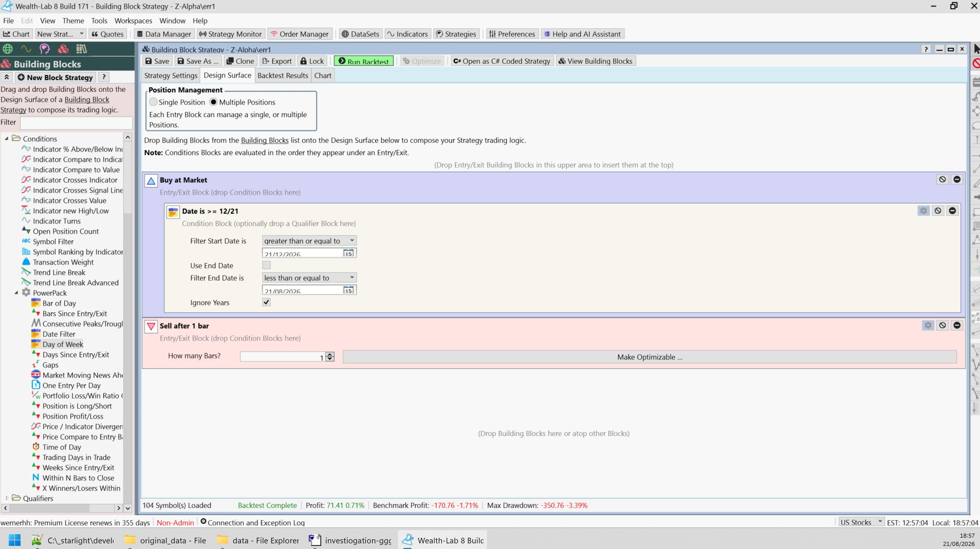Open the New Strat... dropdown arrow

pos(81,34)
